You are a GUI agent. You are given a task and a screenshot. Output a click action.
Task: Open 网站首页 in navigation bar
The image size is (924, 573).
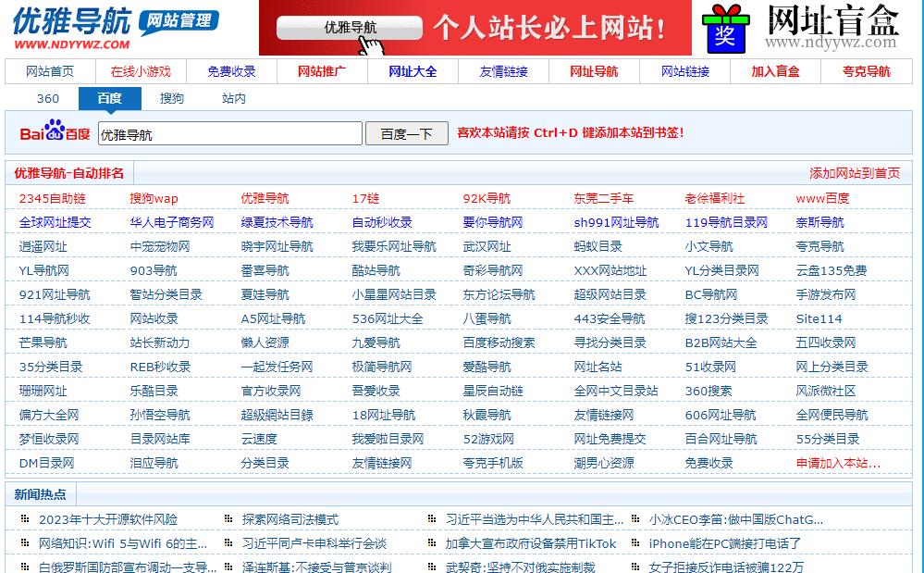point(50,71)
